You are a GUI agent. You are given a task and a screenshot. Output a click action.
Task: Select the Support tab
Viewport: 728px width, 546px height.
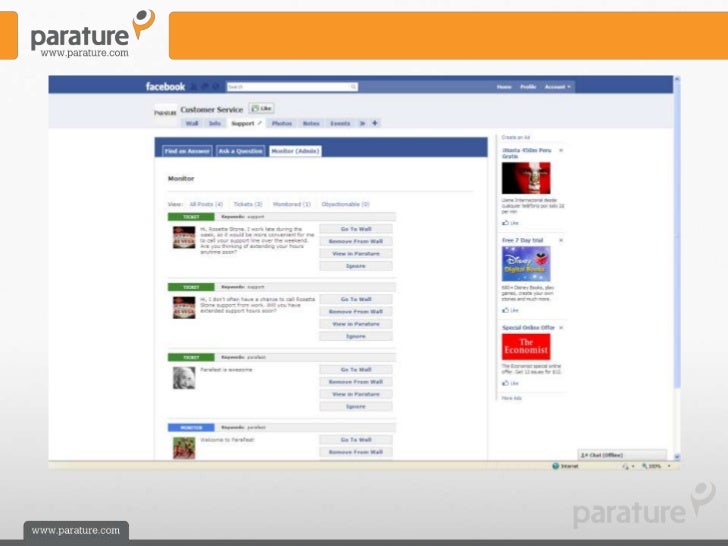242,124
